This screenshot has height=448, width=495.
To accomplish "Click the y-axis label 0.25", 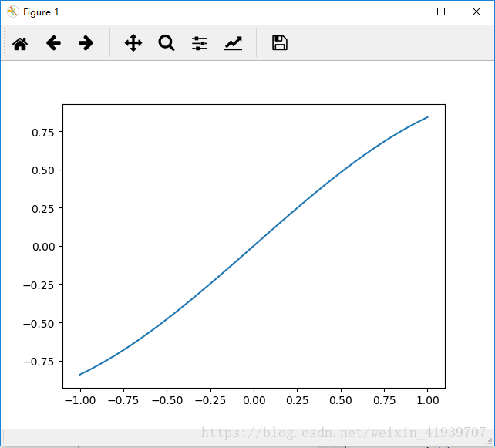I will point(43,209).
